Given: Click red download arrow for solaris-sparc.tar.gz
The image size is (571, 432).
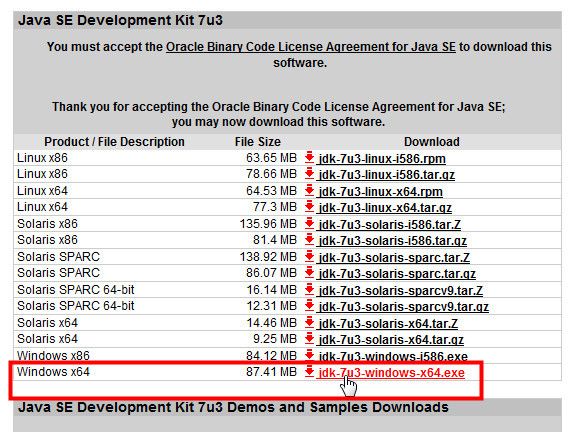Looking at the screenshot, I should coord(309,272).
